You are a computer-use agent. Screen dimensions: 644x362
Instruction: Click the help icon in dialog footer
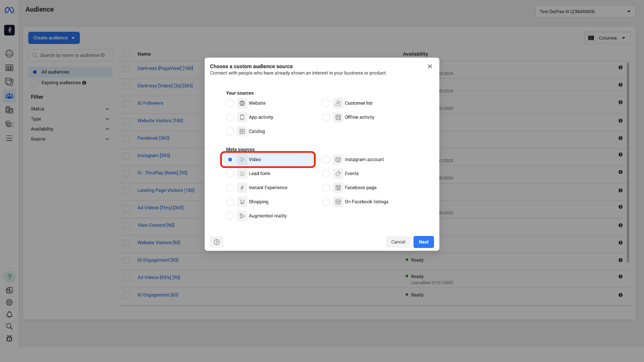(x=217, y=242)
